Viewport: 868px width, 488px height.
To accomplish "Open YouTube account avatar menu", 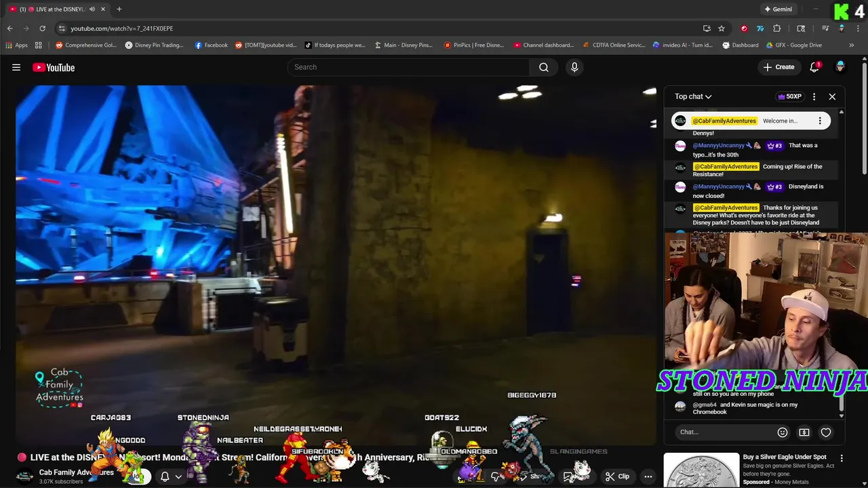I will pyautogui.click(x=840, y=67).
